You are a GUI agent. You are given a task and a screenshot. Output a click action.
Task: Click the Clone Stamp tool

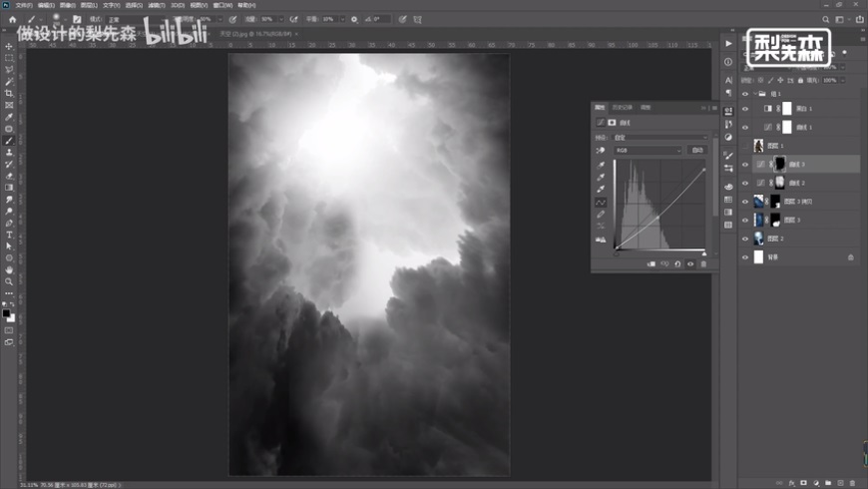[9, 152]
